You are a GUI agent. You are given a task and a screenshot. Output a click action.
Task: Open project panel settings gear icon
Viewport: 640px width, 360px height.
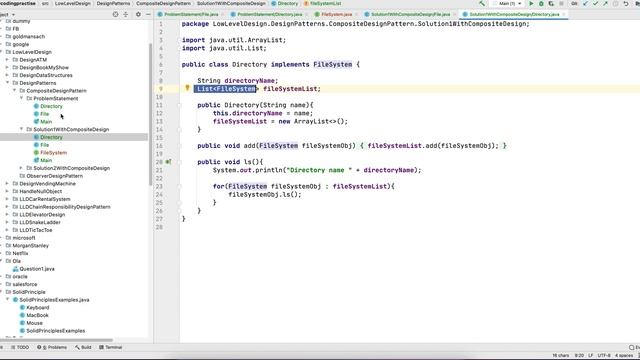click(x=138, y=14)
